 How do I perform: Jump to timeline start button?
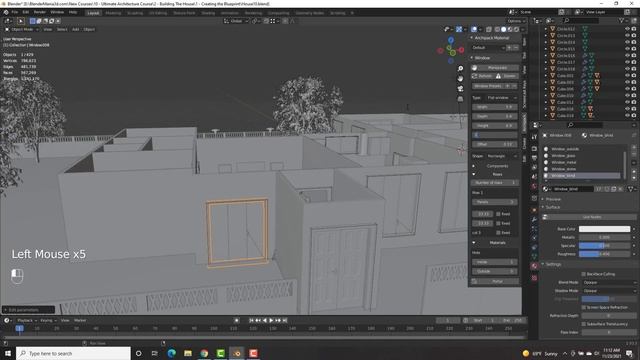(x=251, y=320)
